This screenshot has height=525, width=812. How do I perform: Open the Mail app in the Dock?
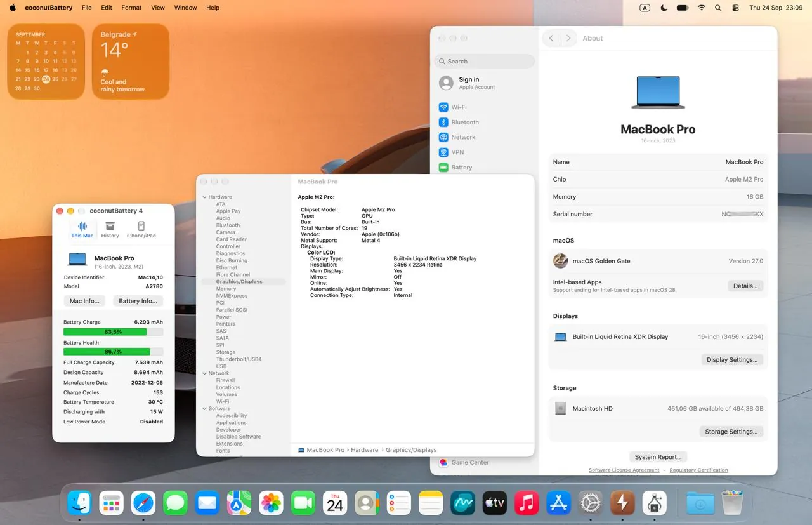point(207,503)
